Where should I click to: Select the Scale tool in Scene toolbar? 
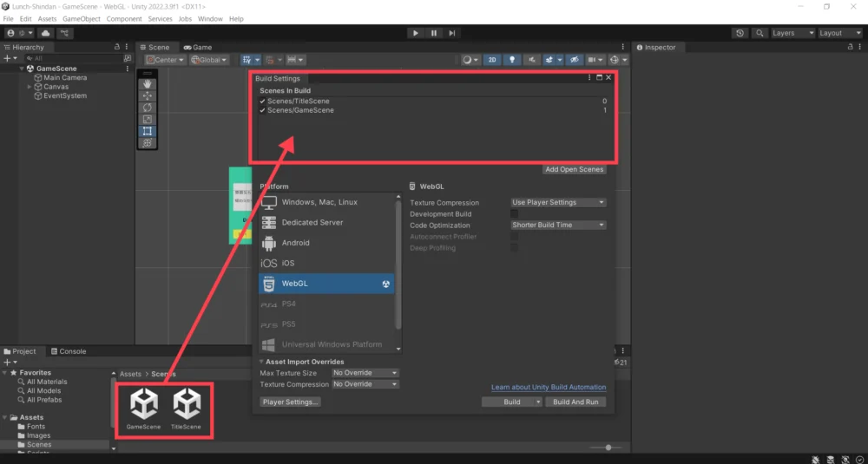point(148,120)
